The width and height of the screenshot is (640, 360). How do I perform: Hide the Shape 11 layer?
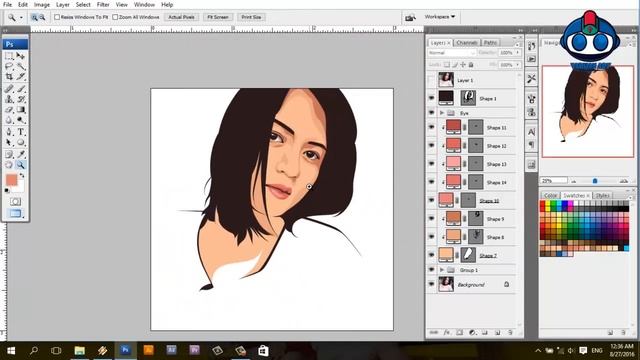click(x=431, y=127)
